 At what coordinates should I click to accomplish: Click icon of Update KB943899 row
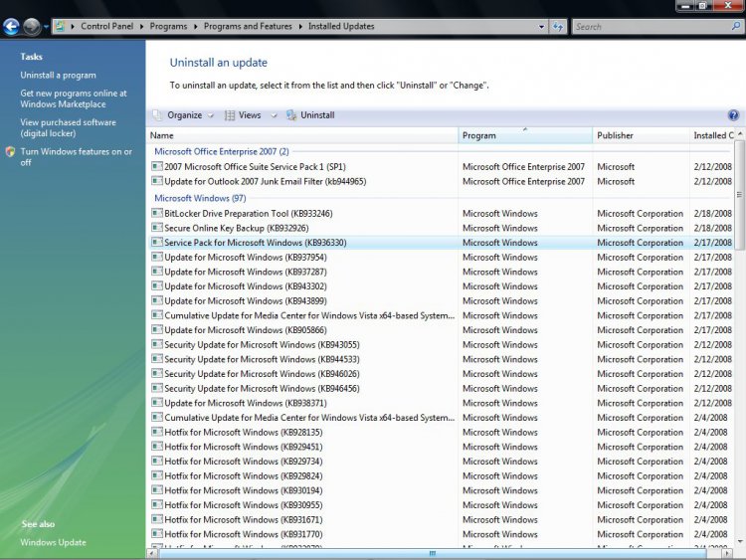coord(157,300)
